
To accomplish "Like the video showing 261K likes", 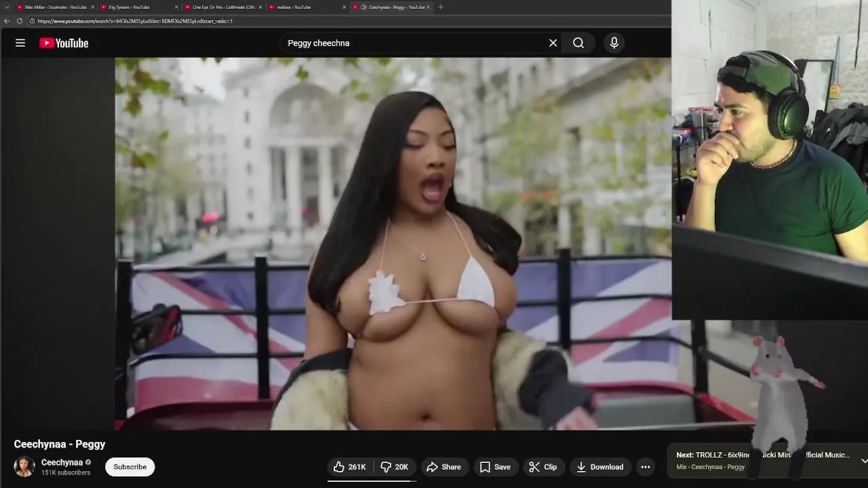I will (x=350, y=467).
